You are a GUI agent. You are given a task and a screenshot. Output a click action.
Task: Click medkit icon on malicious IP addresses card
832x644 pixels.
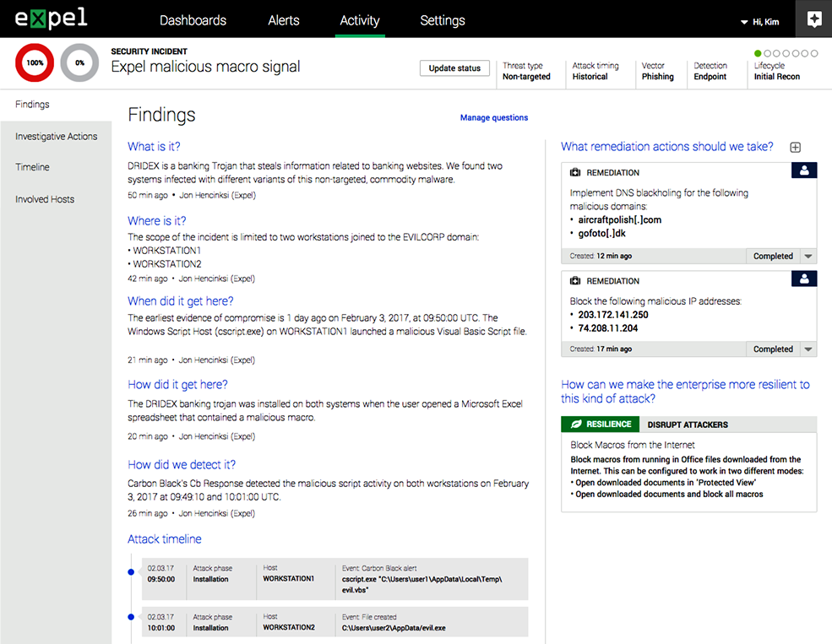click(x=575, y=281)
